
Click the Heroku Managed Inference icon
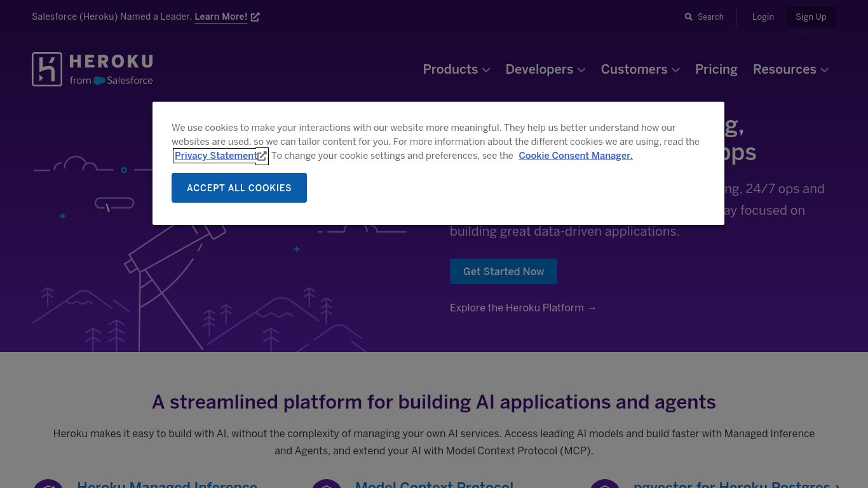point(48,484)
